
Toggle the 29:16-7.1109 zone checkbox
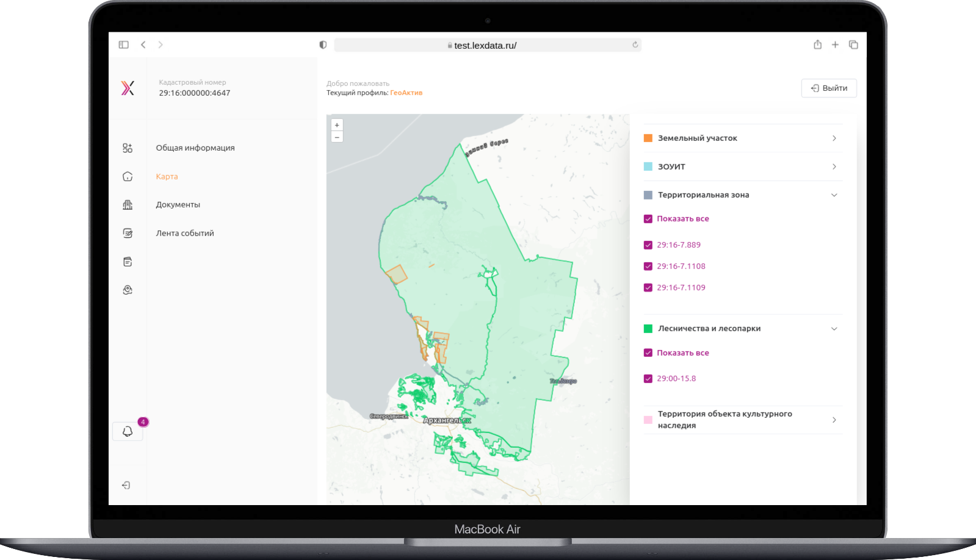pos(648,288)
